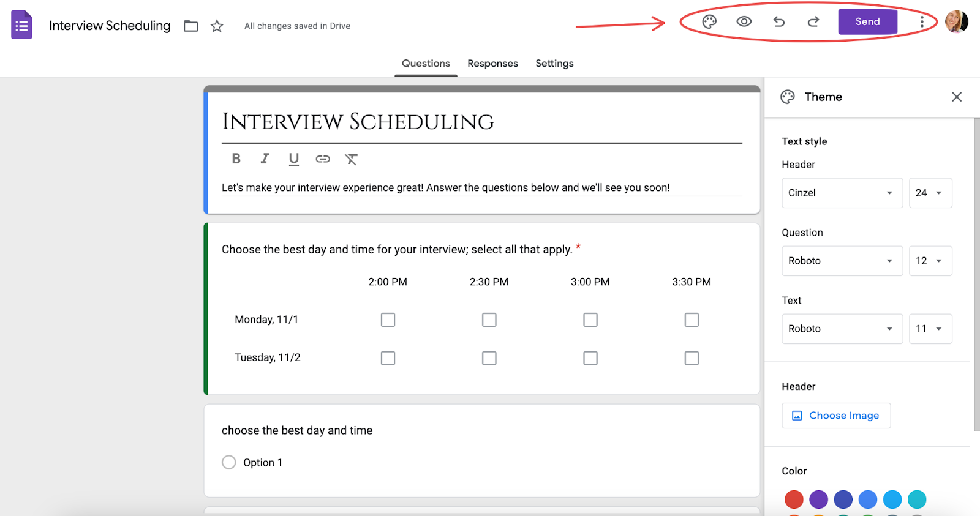Redo the last change
The height and width of the screenshot is (516, 980).
coord(813,21)
